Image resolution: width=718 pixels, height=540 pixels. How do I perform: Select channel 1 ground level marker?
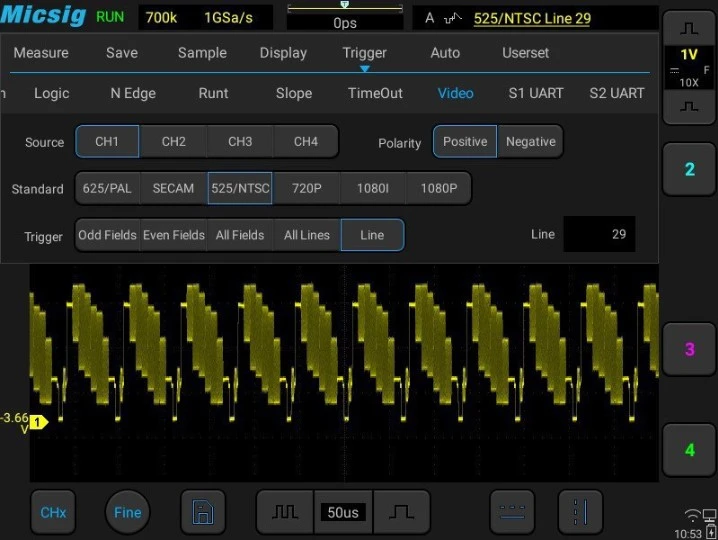point(38,422)
